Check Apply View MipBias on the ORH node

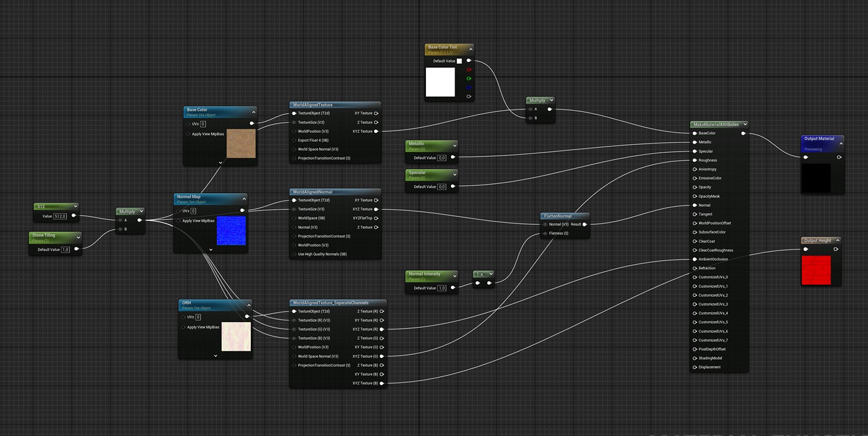[x=183, y=326]
